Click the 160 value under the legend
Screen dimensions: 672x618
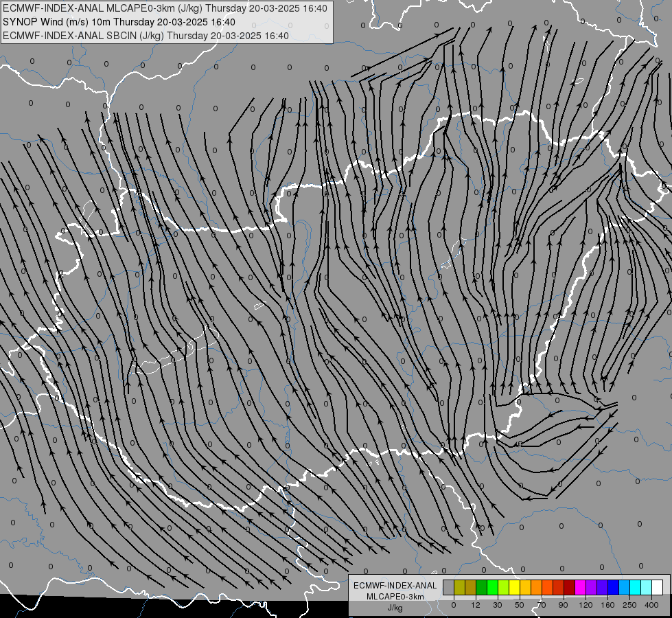point(607,605)
